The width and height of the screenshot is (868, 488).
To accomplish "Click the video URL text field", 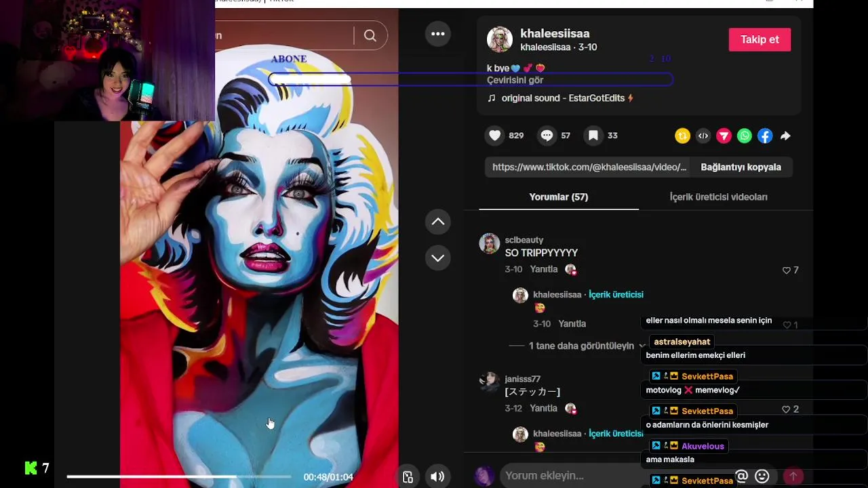I will (x=589, y=167).
